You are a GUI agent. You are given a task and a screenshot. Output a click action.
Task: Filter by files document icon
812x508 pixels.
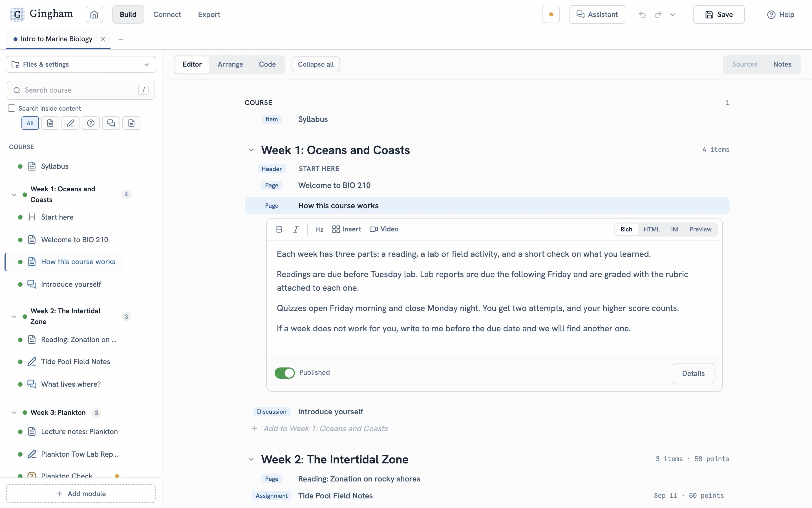point(131,123)
